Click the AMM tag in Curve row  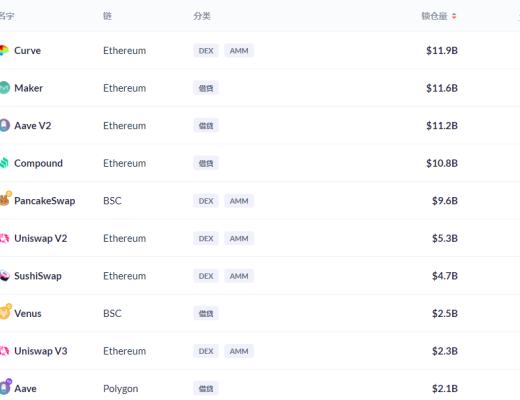pos(239,51)
